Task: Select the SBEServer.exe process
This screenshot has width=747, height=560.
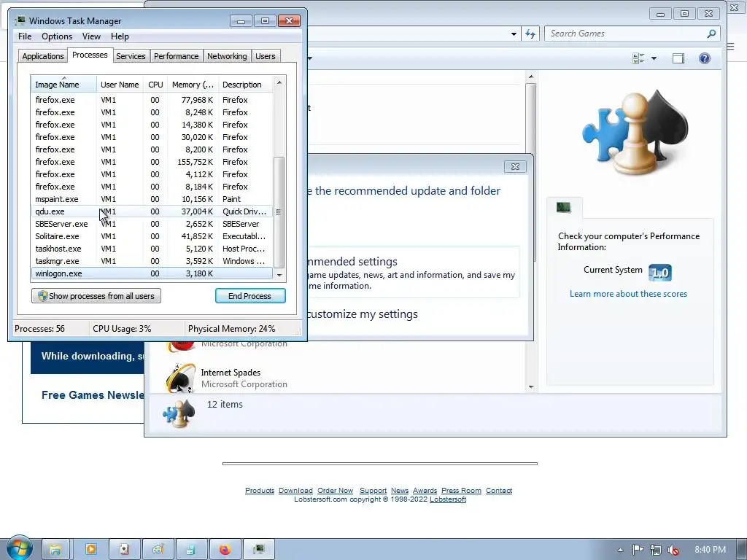Action: tap(152, 224)
